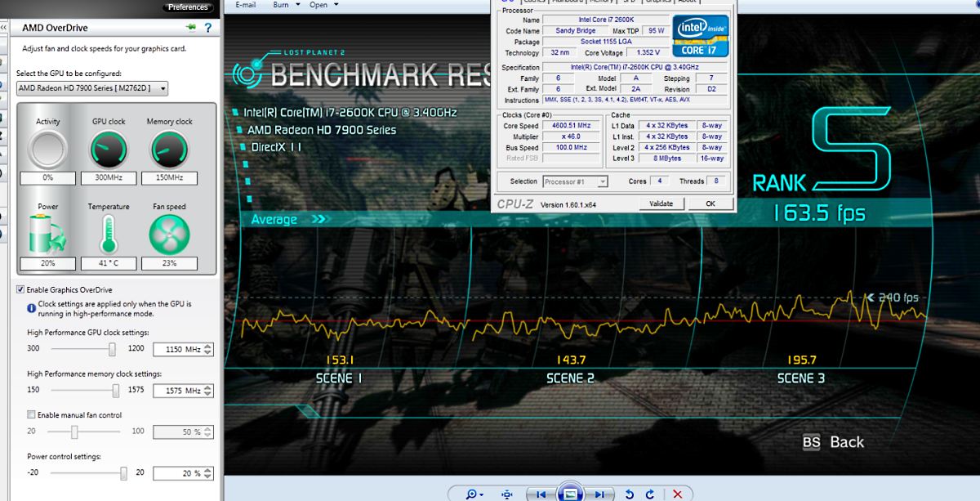Click the Technology value 32 nm
This screenshot has width=980, height=501.
click(x=559, y=52)
